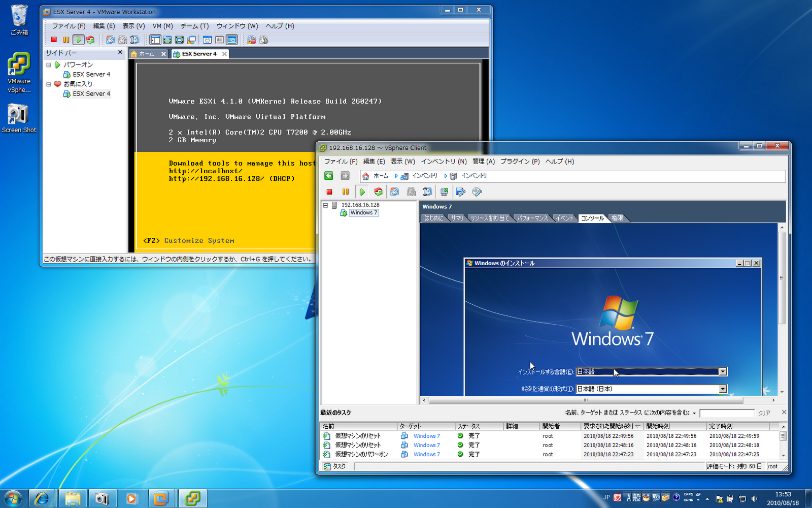
Task: Reset the VM with the vSphere reset icon
Action: (378, 192)
